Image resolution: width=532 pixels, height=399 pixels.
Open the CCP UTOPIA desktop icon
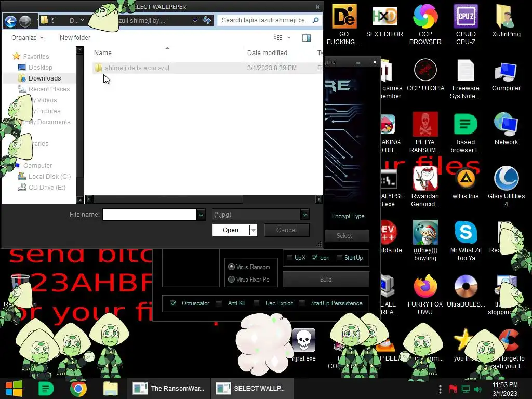(425, 75)
